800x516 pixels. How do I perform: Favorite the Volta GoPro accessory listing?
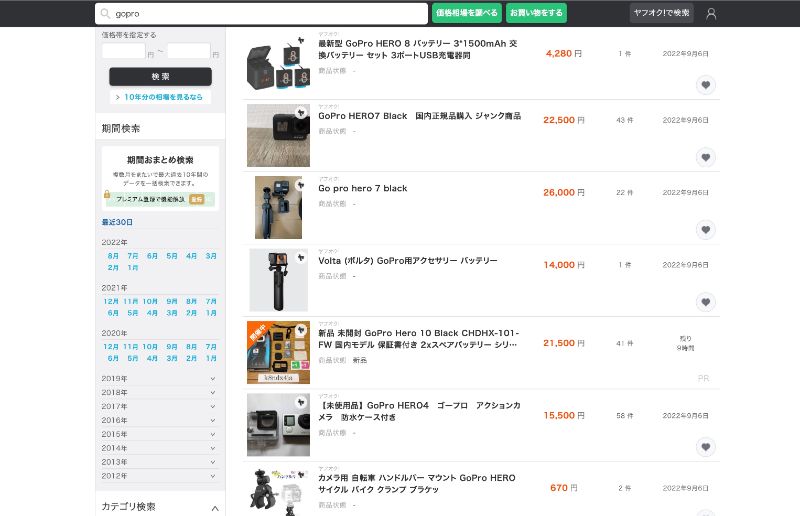point(706,303)
